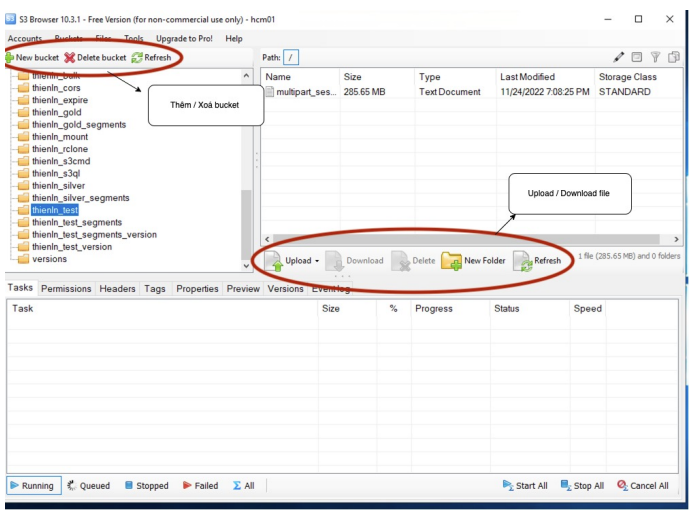The image size is (691, 514).
Task: Click the New bucket toolbar icon
Action: pyautogui.click(x=10, y=58)
